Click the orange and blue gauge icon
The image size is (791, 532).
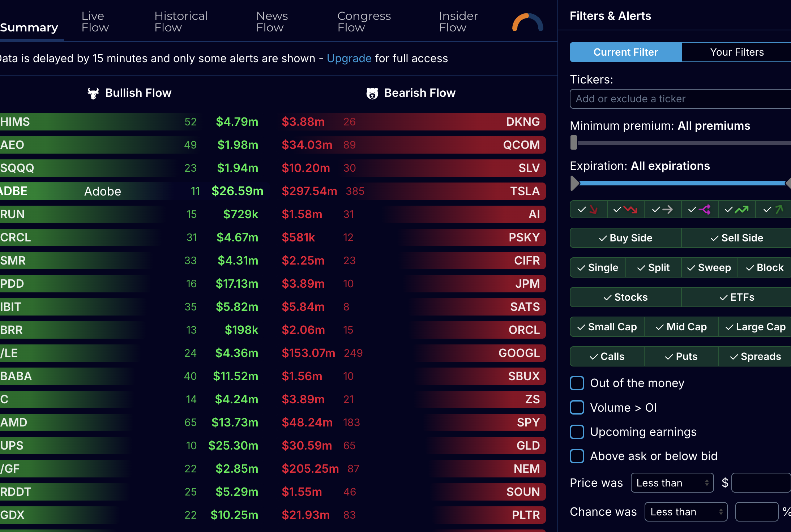[527, 22]
